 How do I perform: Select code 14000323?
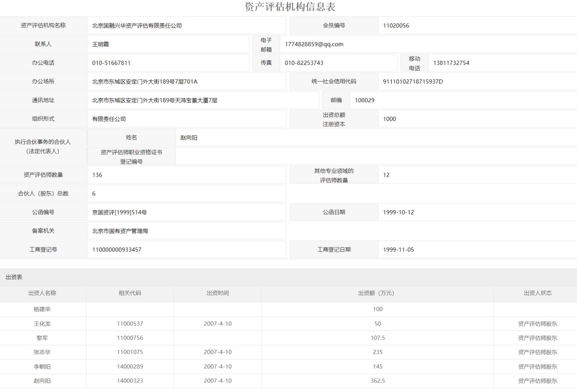coord(130,381)
